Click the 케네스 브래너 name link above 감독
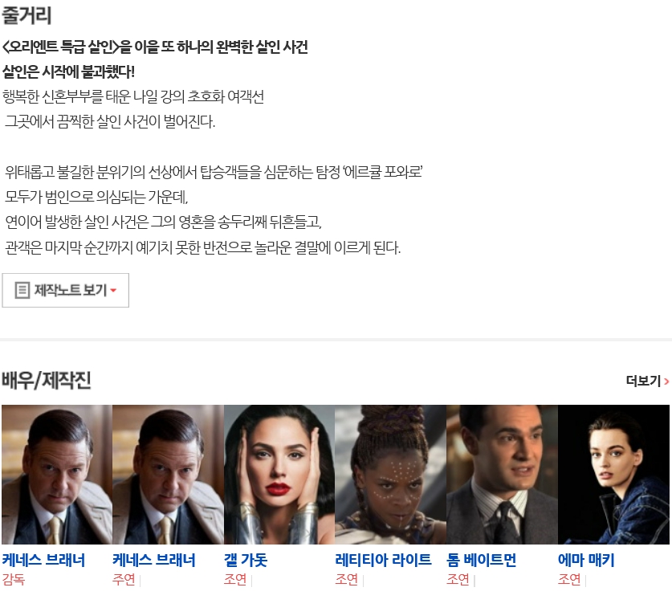This screenshot has width=672, height=616. pos(43,560)
